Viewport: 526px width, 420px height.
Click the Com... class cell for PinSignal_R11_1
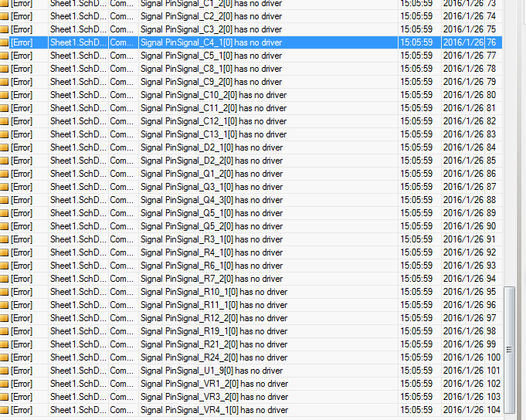pos(121,305)
